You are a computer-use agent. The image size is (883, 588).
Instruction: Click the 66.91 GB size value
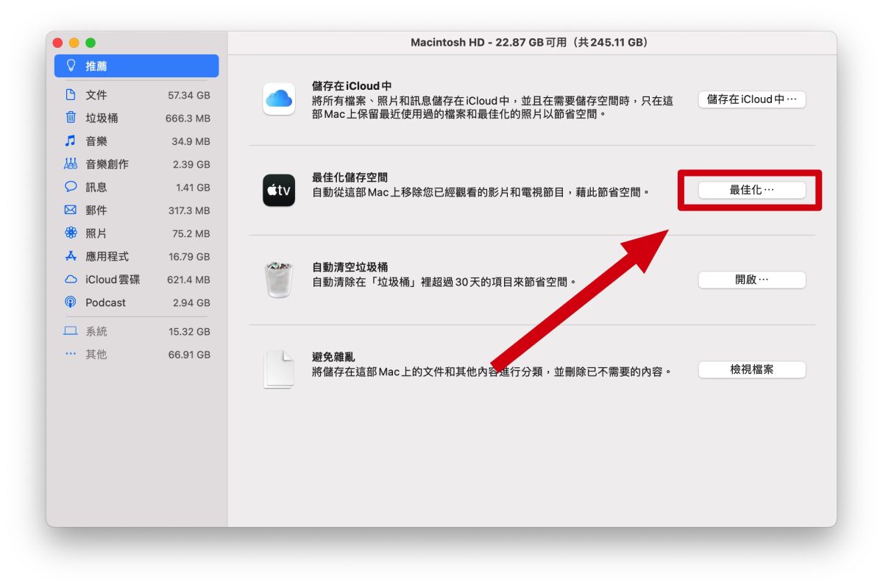[189, 354]
